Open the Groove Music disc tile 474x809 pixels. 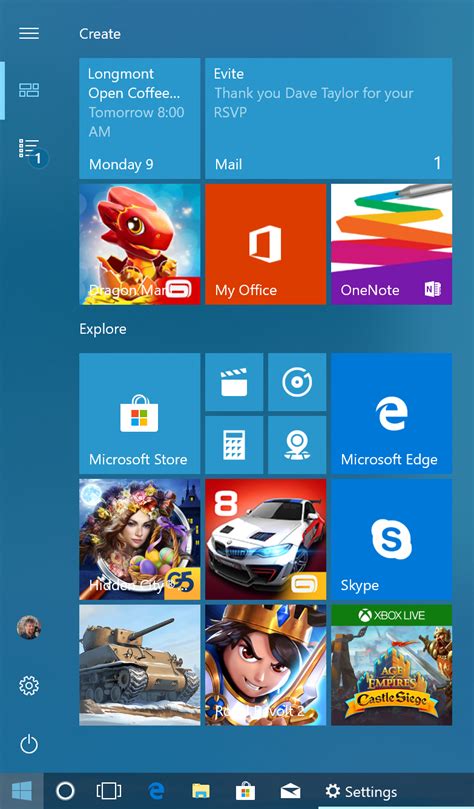[x=297, y=382]
